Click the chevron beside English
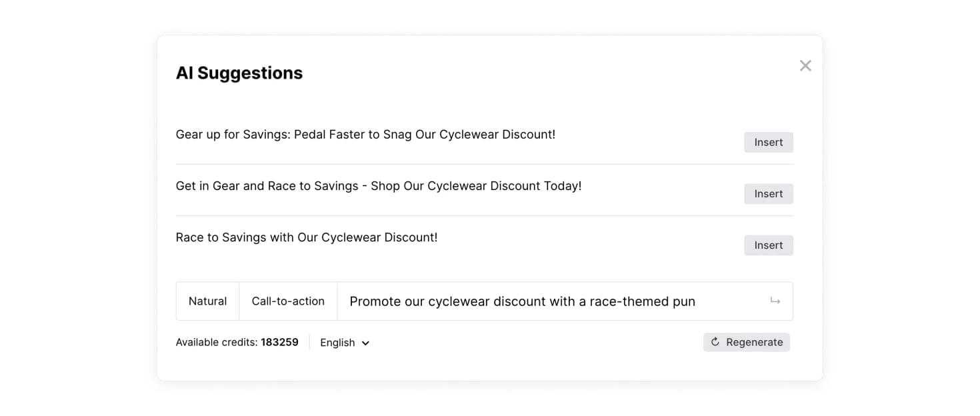This screenshot has width=980, height=416. coord(365,343)
